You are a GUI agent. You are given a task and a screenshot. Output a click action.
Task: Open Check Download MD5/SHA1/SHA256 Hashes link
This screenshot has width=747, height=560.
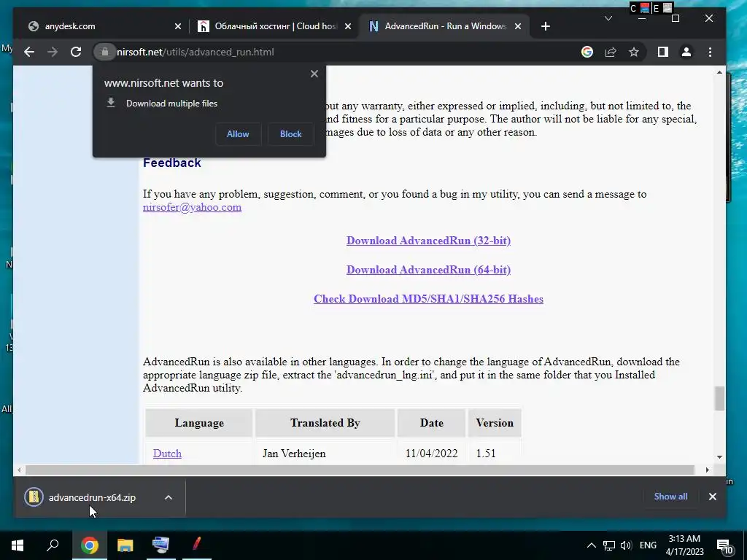pos(428,298)
